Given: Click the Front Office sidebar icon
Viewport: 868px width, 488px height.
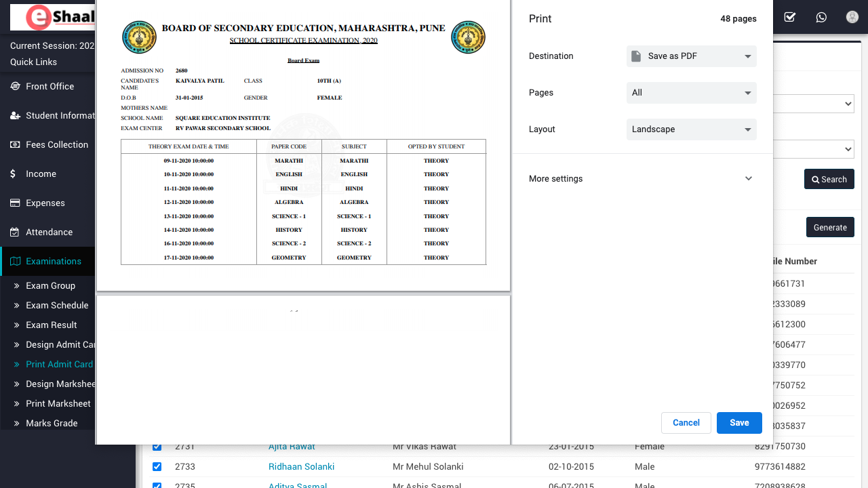Looking at the screenshot, I should [x=15, y=87].
